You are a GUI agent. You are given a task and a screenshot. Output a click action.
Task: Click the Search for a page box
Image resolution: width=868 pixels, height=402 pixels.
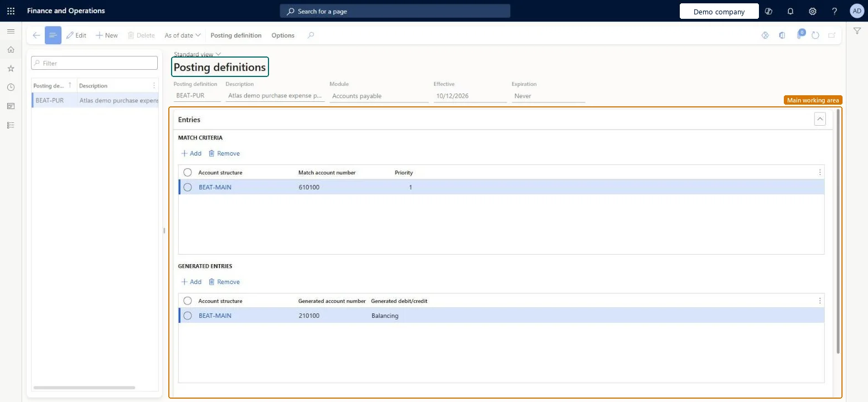coord(395,11)
